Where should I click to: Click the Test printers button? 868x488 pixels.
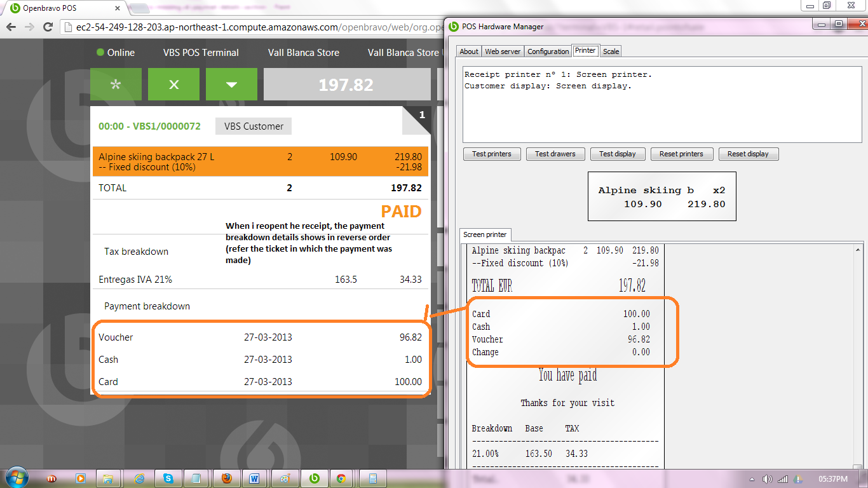point(491,154)
